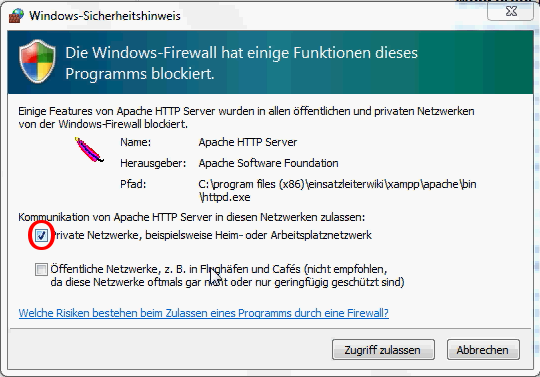Viewport: 540px width, 377px height.
Task: Click the Kommunikation von Apache HTTP Server heading
Action: (x=191, y=217)
